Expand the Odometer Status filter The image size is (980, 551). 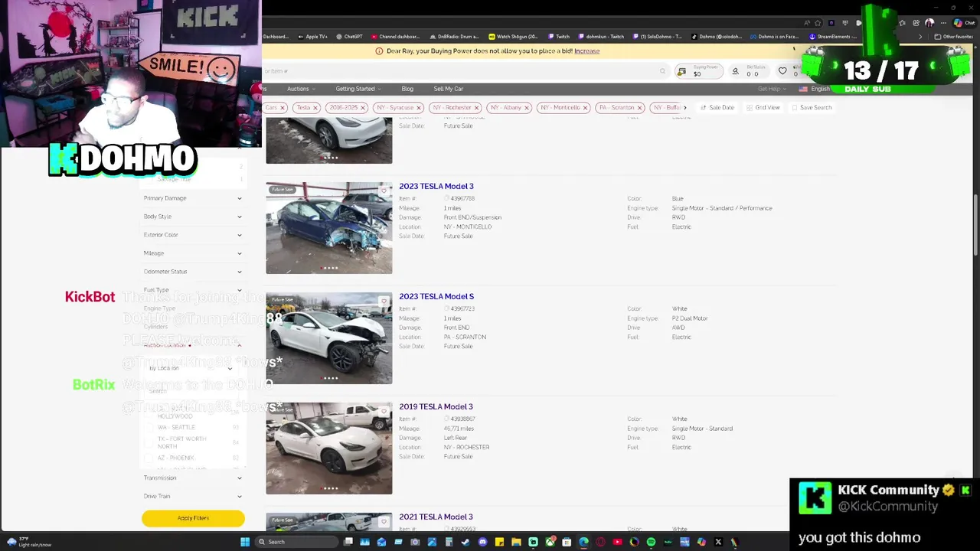(x=193, y=272)
